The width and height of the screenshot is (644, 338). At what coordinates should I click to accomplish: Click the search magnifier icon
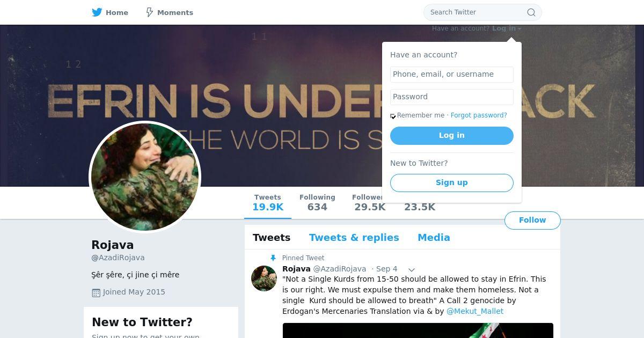tap(531, 12)
